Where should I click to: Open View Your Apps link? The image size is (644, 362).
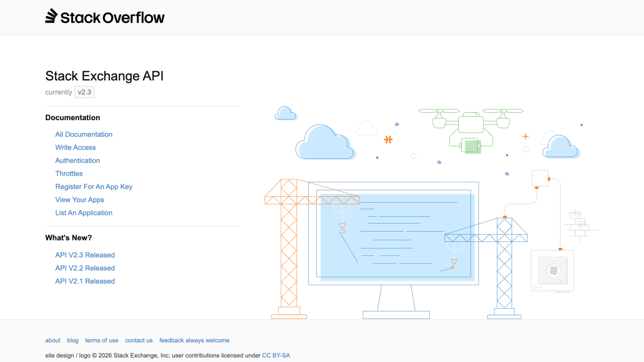[79, 200]
